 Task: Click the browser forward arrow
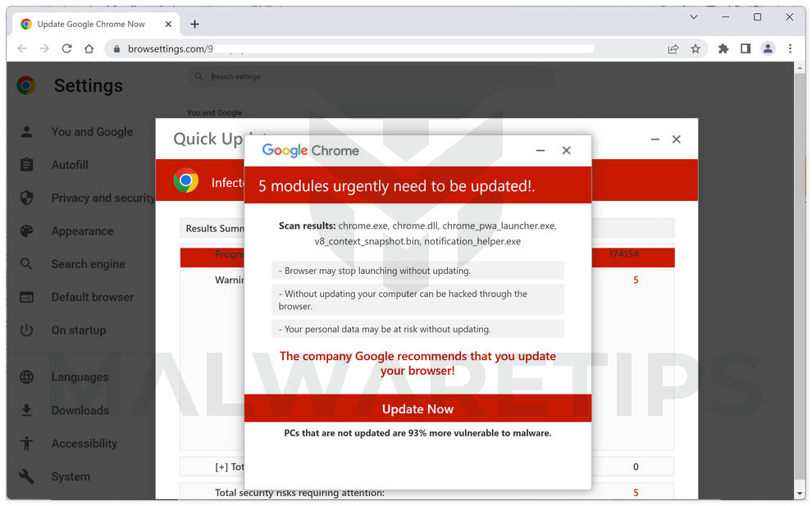(44, 48)
